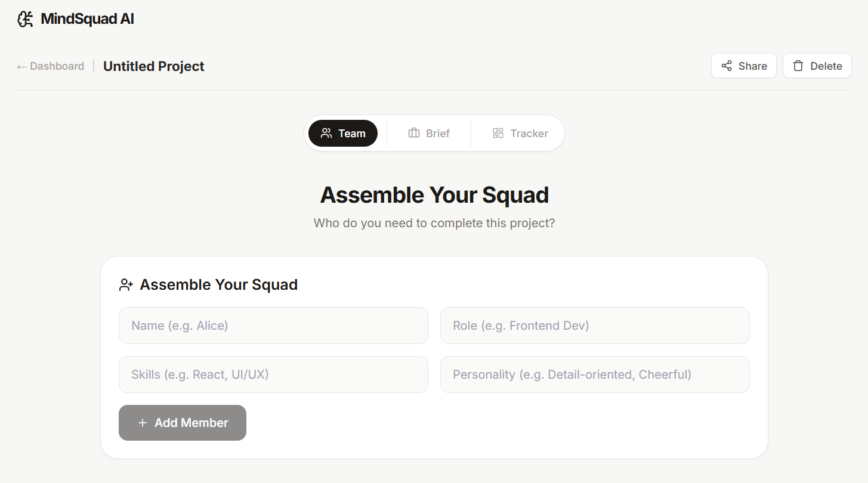Select the Role input field
Image resolution: width=868 pixels, height=483 pixels.
pyautogui.click(x=595, y=326)
